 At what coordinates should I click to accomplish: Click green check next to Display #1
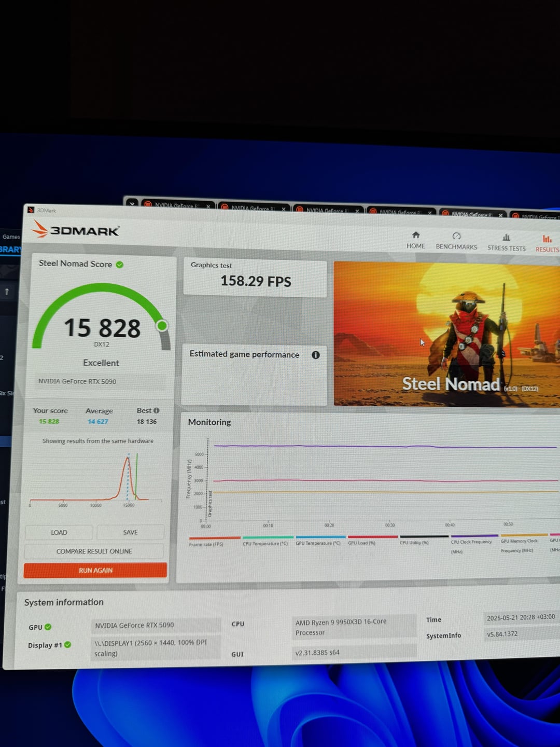pos(67,645)
